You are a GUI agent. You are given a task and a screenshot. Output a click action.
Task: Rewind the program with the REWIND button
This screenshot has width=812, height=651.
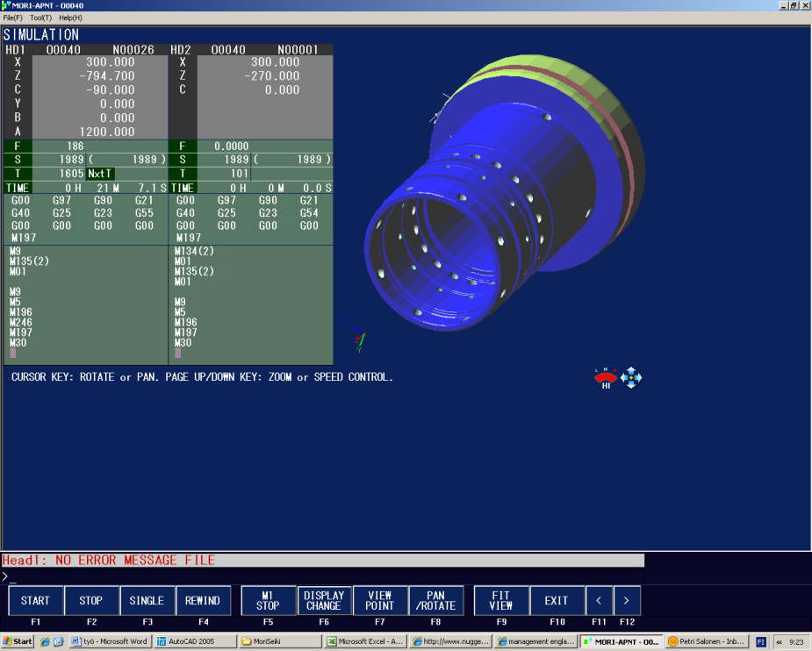coord(203,601)
